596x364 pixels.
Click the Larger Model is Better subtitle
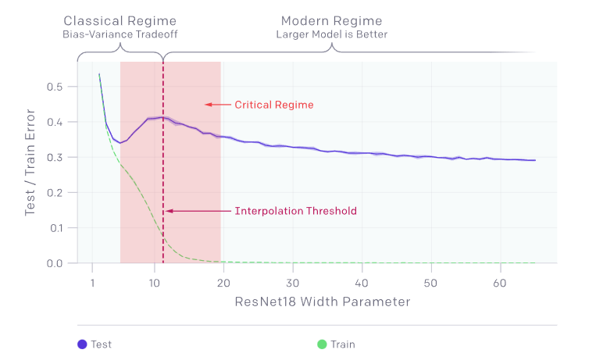click(x=332, y=34)
